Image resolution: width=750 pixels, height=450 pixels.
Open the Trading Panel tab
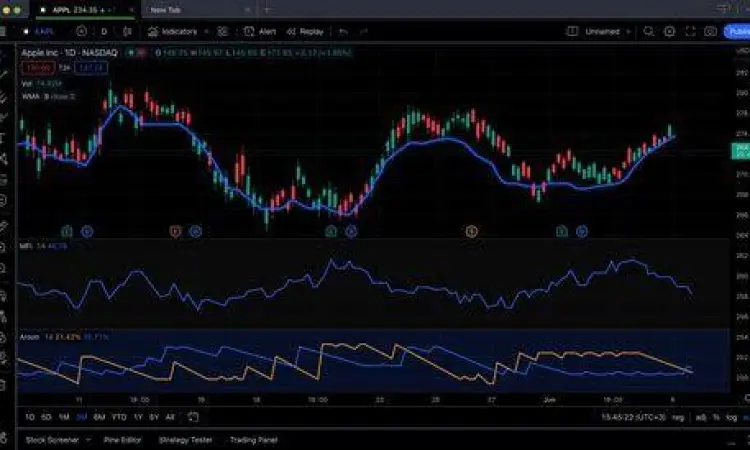[254, 440]
